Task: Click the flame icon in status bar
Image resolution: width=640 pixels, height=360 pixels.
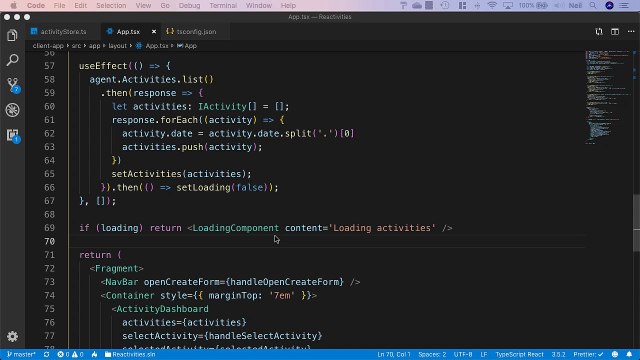Action: click(x=95, y=354)
